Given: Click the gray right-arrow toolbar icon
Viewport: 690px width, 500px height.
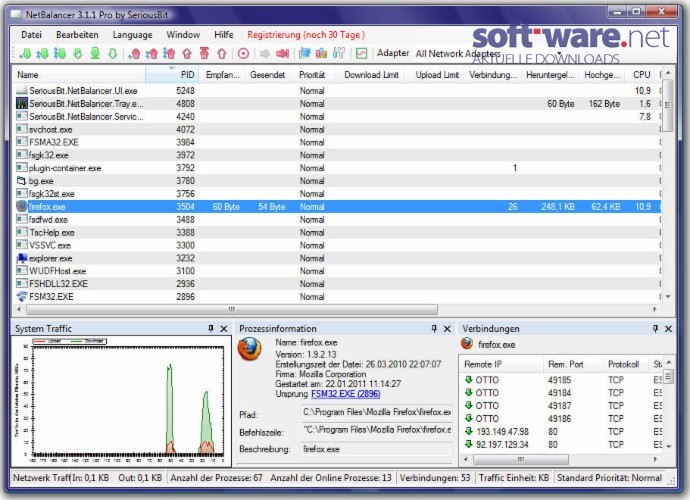Looking at the screenshot, I should (265, 54).
